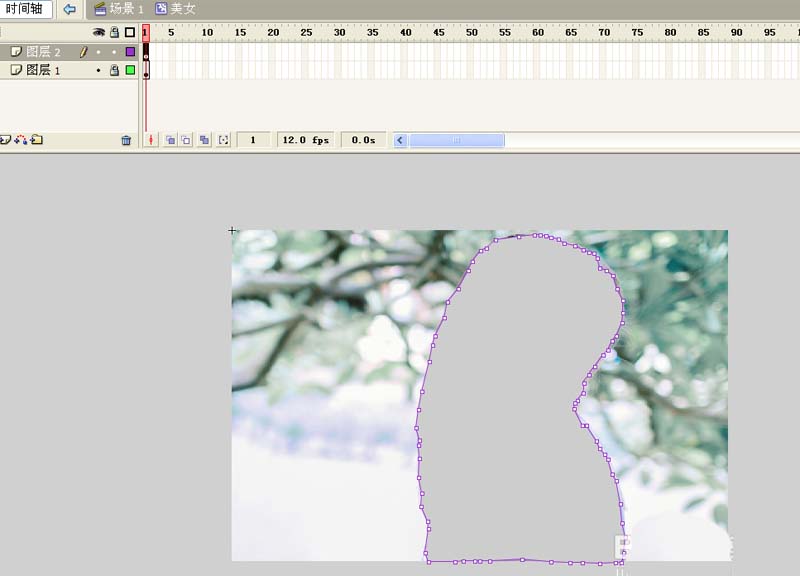Click the Center Frame button
The image size is (800, 576).
151,140
